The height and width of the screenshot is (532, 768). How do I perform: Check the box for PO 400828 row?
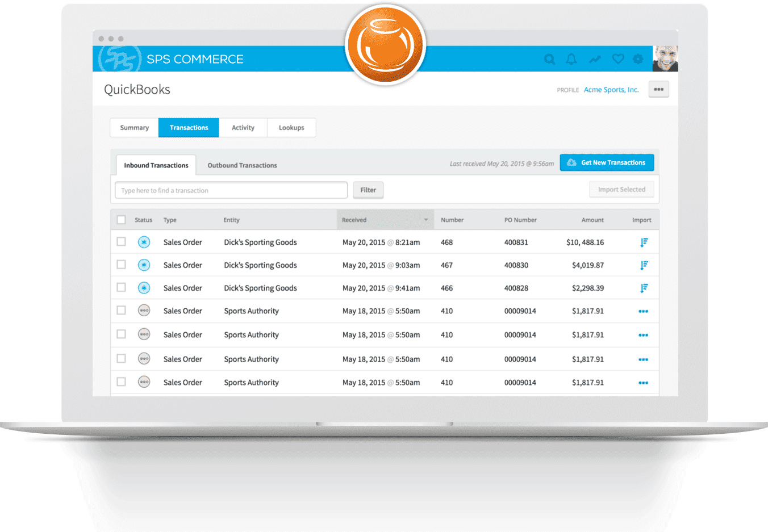click(x=121, y=287)
